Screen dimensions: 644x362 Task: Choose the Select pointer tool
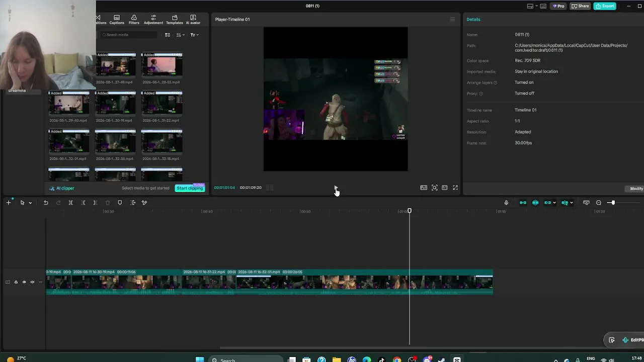(22, 203)
